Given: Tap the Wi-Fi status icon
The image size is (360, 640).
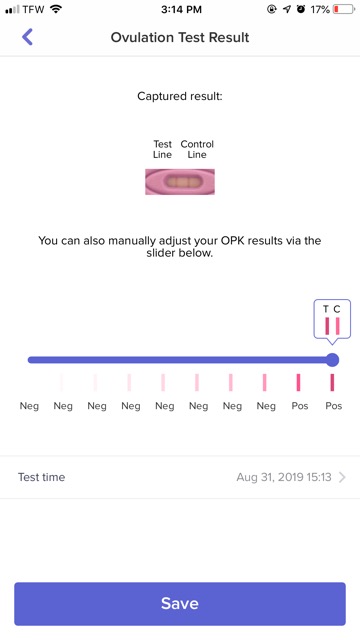Looking at the screenshot, I should [56, 9].
